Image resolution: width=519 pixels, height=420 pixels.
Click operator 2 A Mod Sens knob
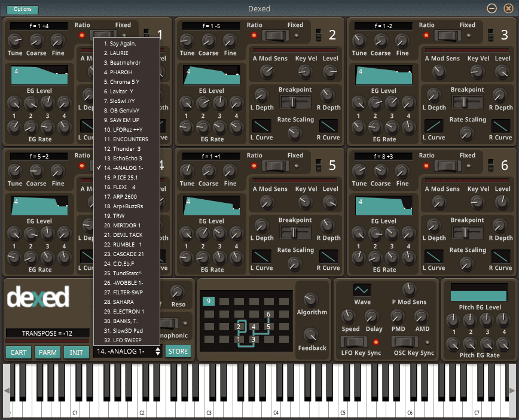click(267, 72)
